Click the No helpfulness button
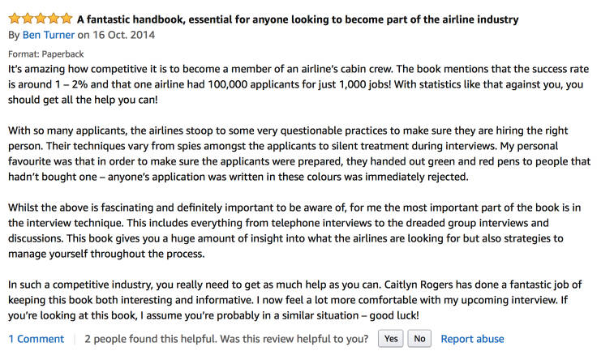614x364 pixels. point(419,339)
